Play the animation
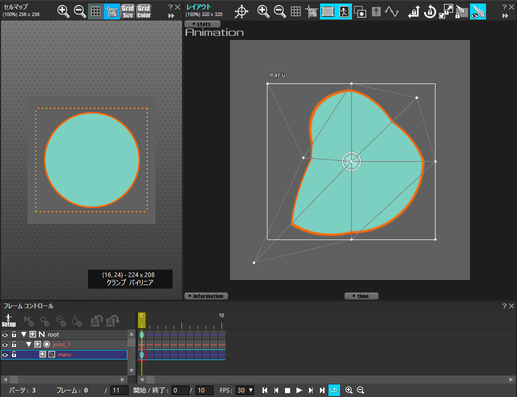Image resolution: width=517 pixels, height=397 pixels. pos(299,390)
